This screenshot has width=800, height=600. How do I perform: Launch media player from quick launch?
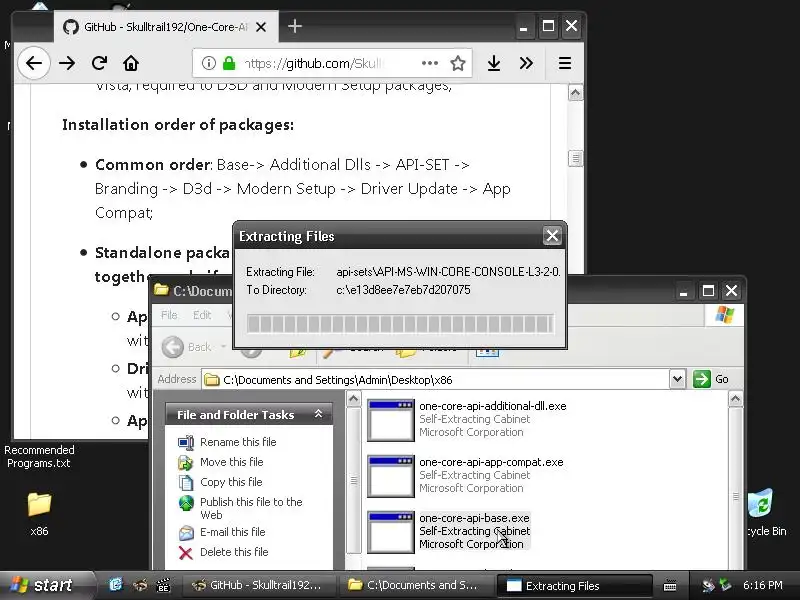(163, 585)
